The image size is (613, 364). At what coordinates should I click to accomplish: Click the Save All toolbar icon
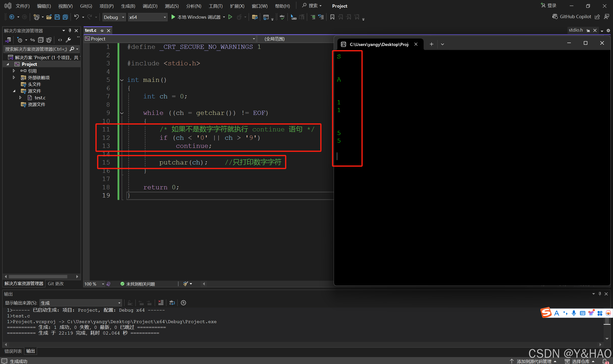pyautogui.click(x=65, y=17)
